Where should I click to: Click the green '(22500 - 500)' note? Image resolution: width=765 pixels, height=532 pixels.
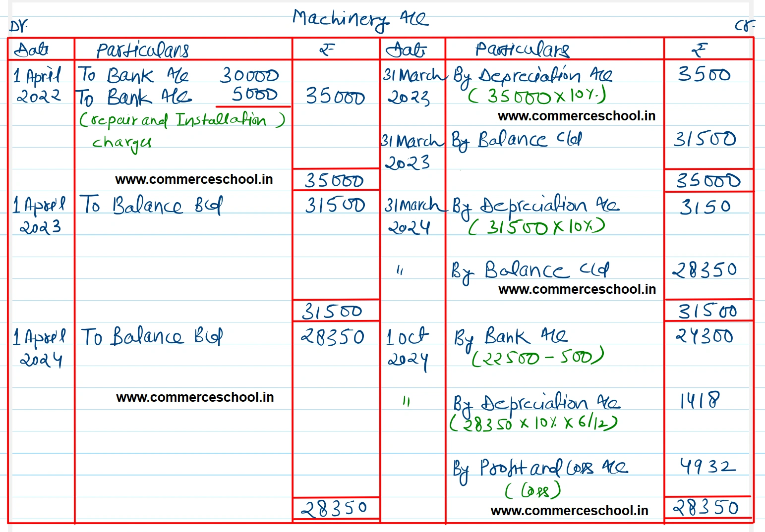537,357
